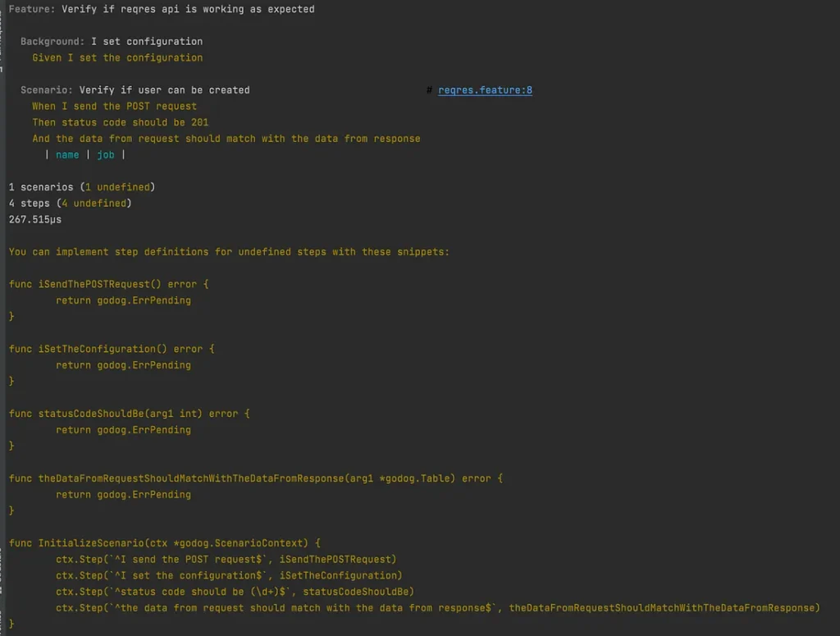Click the Given I set the configuration step
Screen dimensions: 840x636
coord(117,58)
